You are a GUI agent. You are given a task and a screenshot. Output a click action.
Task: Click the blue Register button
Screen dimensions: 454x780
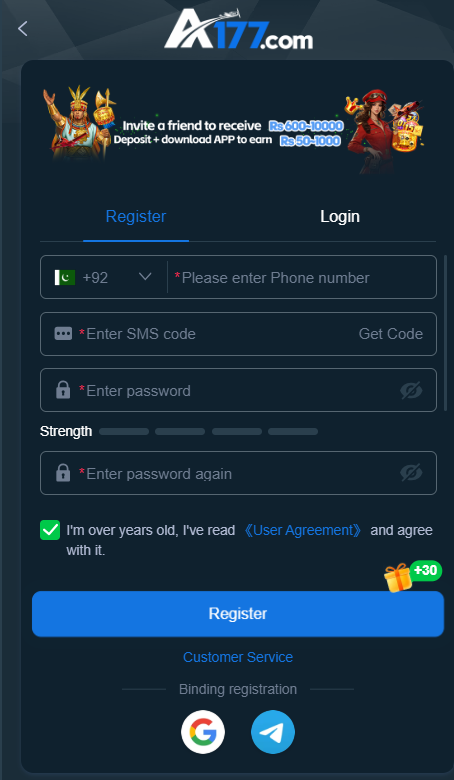(238, 614)
